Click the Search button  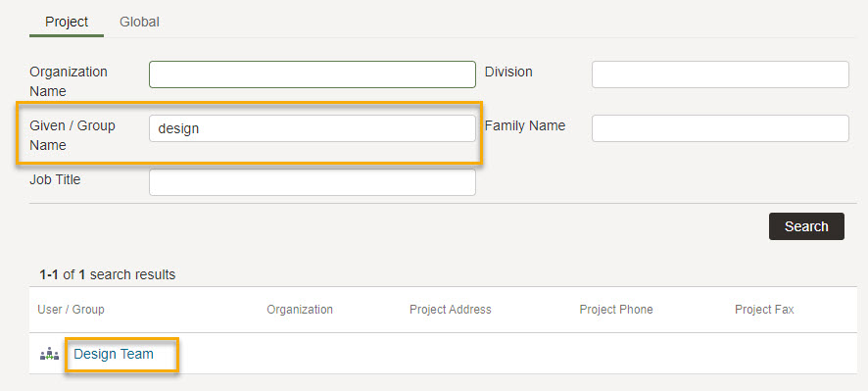(806, 226)
